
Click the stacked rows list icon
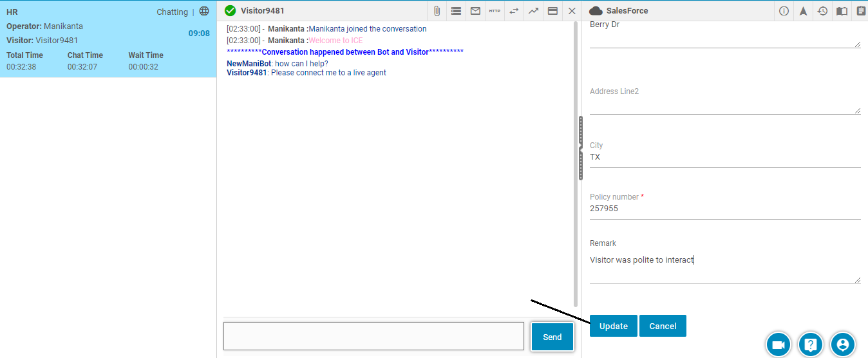[456, 11]
